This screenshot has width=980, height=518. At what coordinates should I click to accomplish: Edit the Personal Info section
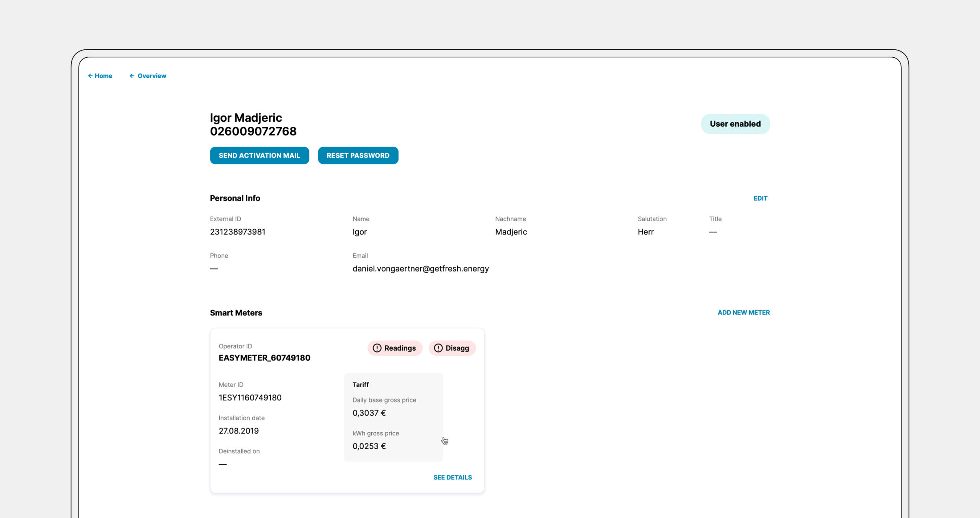[760, 198]
